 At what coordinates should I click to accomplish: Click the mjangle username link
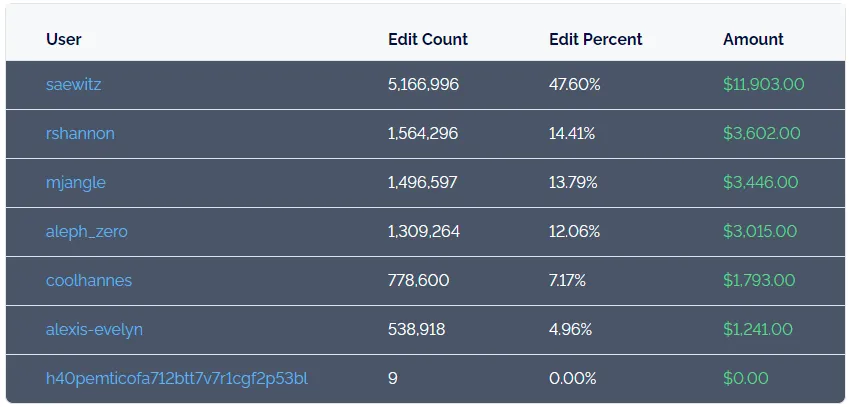pos(75,183)
